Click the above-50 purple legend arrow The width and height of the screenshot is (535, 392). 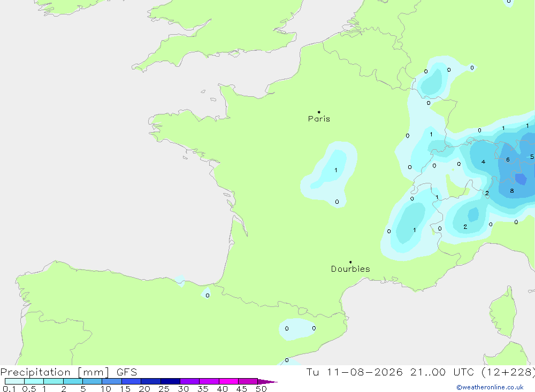tap(267, 382)
